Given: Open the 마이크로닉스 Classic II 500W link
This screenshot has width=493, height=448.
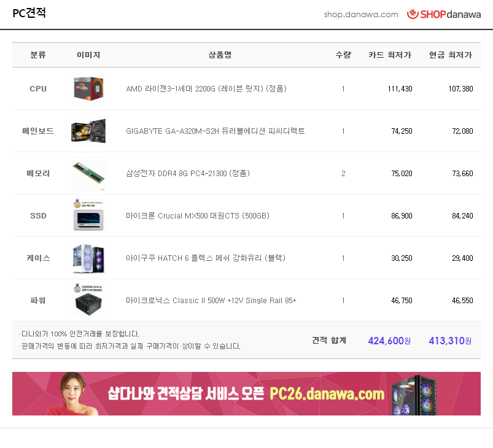Looking at the screenshot, I should pos(211,301).
